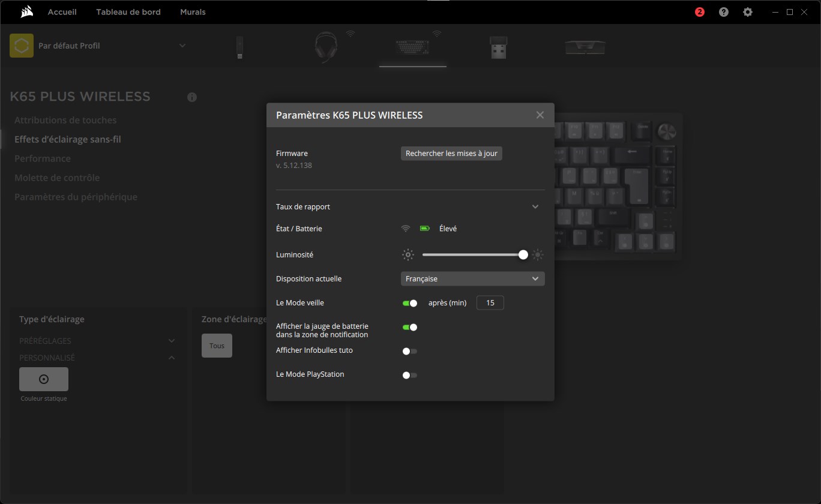Viewport: 821px width, 504px height.
Task: Click the keyboard preview image
Action: (618, 186)
